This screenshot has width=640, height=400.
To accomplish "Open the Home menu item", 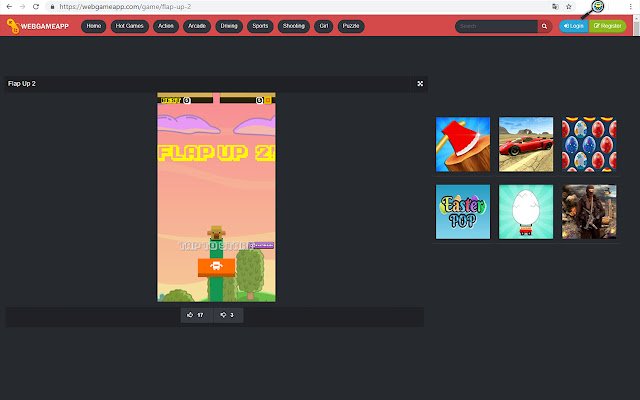I will (x=93, y=26).
